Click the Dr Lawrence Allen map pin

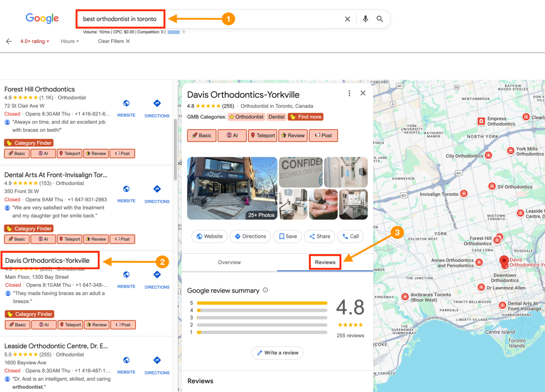pyautogui.click(x=481, y=287)
